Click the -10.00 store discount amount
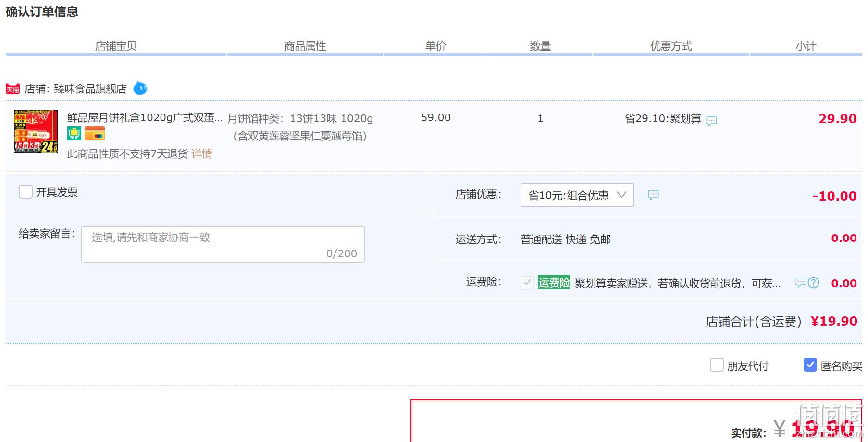Screen dimensions: 868x442 click(834, 196)
